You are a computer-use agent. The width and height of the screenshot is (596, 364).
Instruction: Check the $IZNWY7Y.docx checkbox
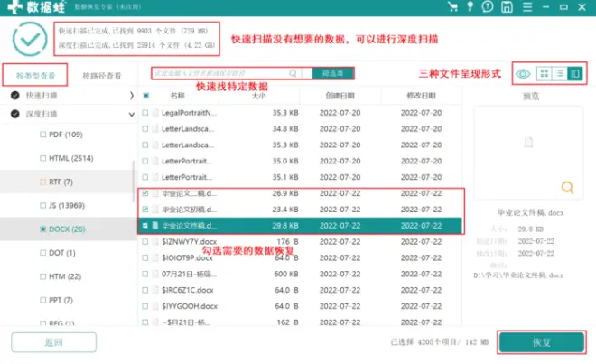(144, 241)
